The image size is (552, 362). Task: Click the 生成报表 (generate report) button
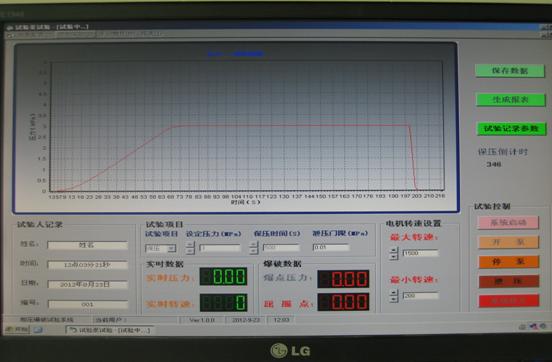pyautogui.click(x=510, y=100)
